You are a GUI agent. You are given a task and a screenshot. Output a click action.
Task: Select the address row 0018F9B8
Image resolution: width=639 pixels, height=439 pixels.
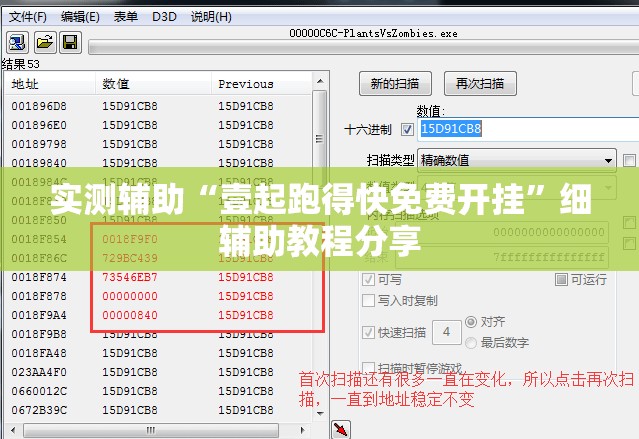point(158,334)
